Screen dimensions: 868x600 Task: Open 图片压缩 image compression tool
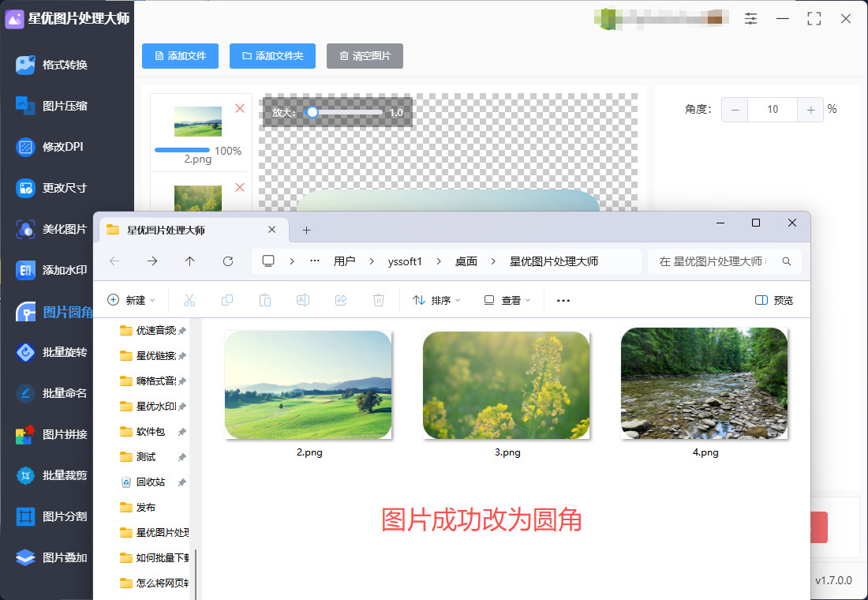[x=51, y=106]
